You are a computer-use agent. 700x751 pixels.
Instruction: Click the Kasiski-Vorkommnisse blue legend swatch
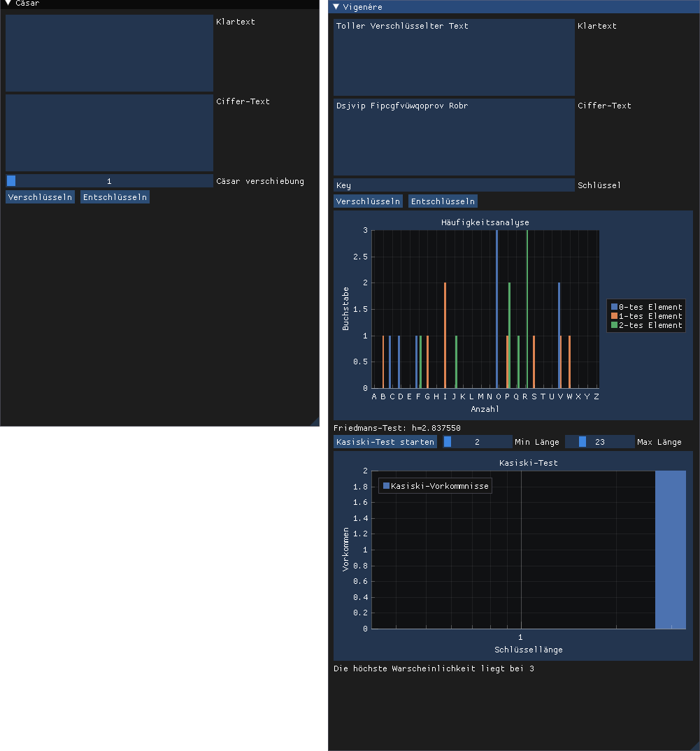386,486
